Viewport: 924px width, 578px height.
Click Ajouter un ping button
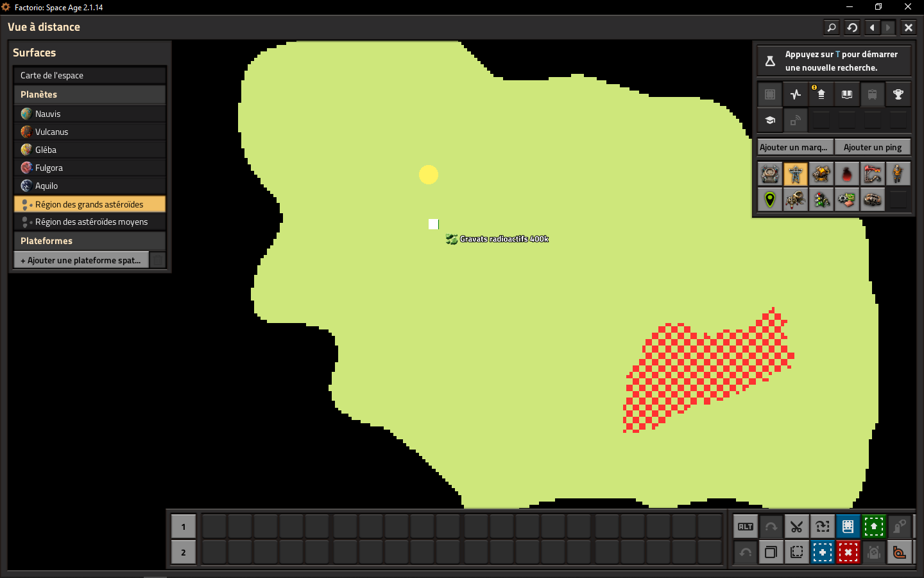coord(873,147)
